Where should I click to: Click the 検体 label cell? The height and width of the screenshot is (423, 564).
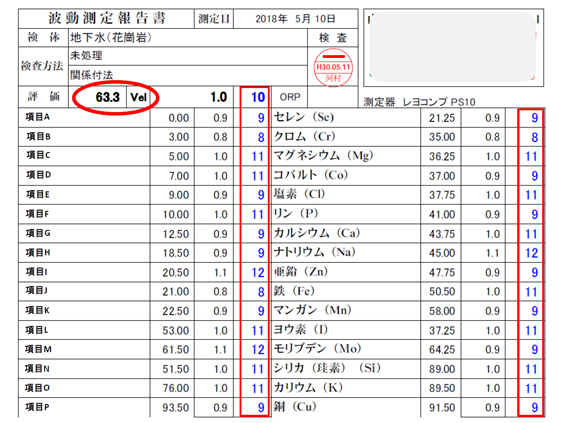pos(43,37)
